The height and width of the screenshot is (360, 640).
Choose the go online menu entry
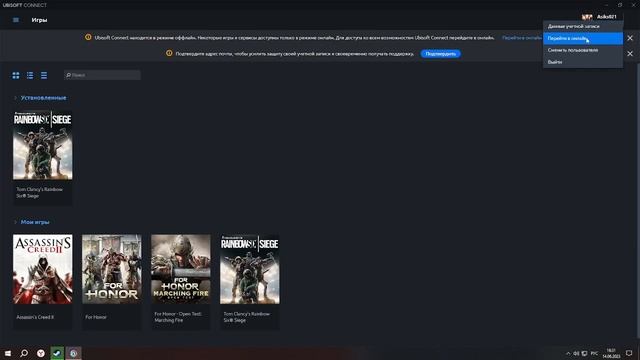[583, 38]
